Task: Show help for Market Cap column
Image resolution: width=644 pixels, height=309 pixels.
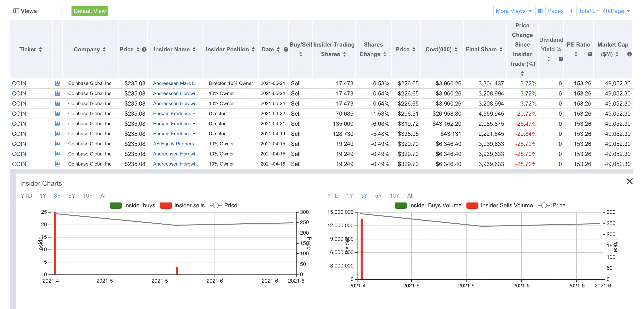Action: [630, 54]
